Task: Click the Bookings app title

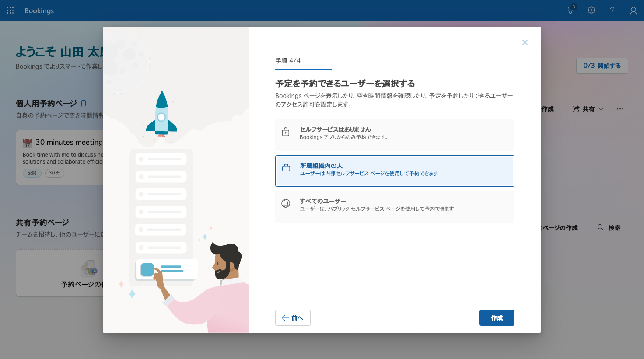Action: tap(39, 10)
